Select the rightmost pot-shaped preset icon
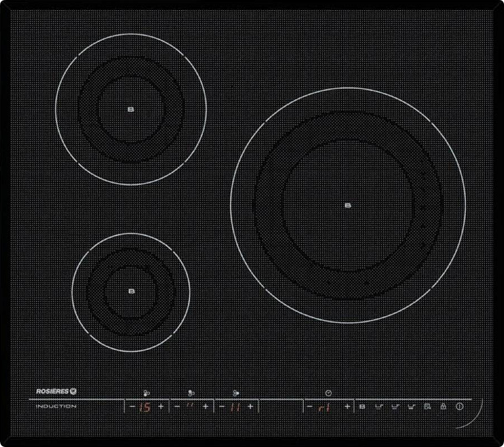504x447 pixels. click(411, 406)
